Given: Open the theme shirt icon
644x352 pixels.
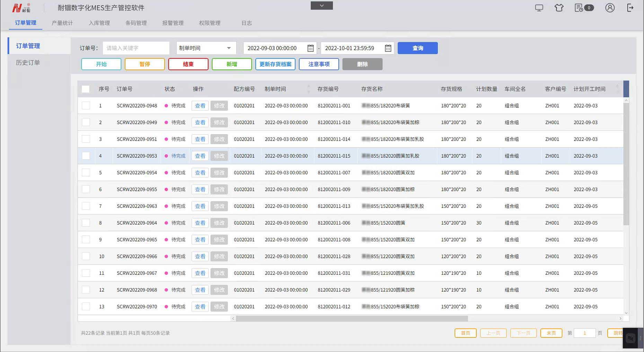Looking at the screenshot, I should [x=559, y=8].
